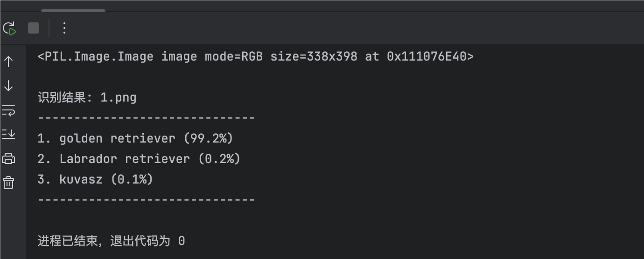The width and height of the screenshot is (644, 259).
Task: Click the down arrow console navigation icon
Action: coord(8,86)
